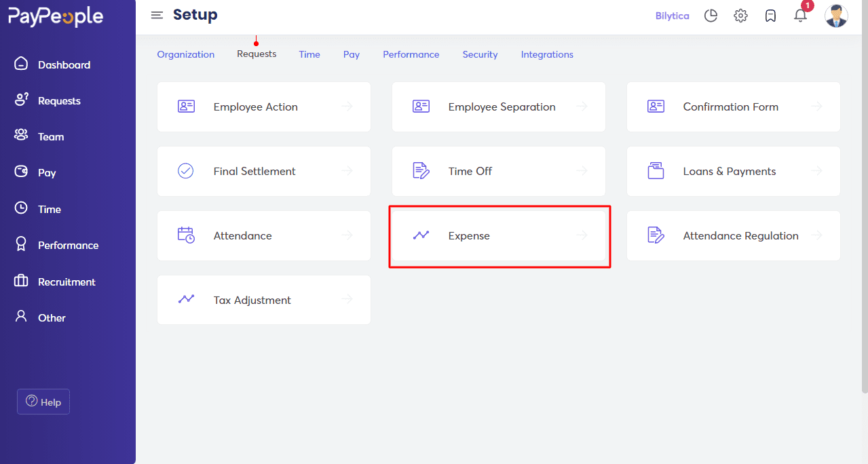The width and height of the screenshot is (868, 464).
Task: Click the Requests icon in sidebar
Action: point(21,100)
